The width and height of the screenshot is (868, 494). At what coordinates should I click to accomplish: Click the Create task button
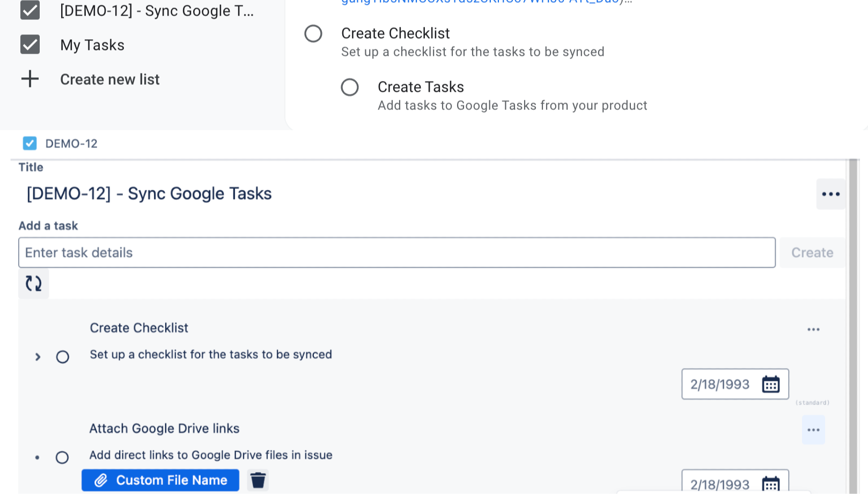(812, 253)
